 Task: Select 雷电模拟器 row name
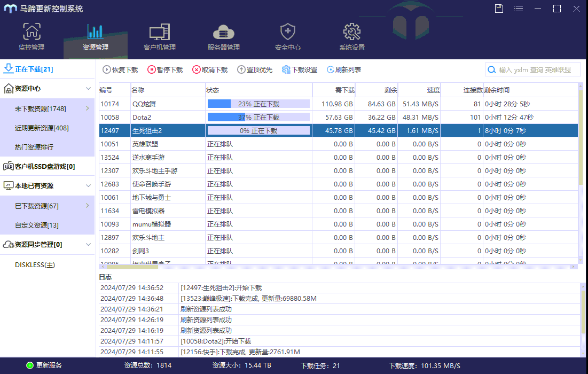(148, 211)
